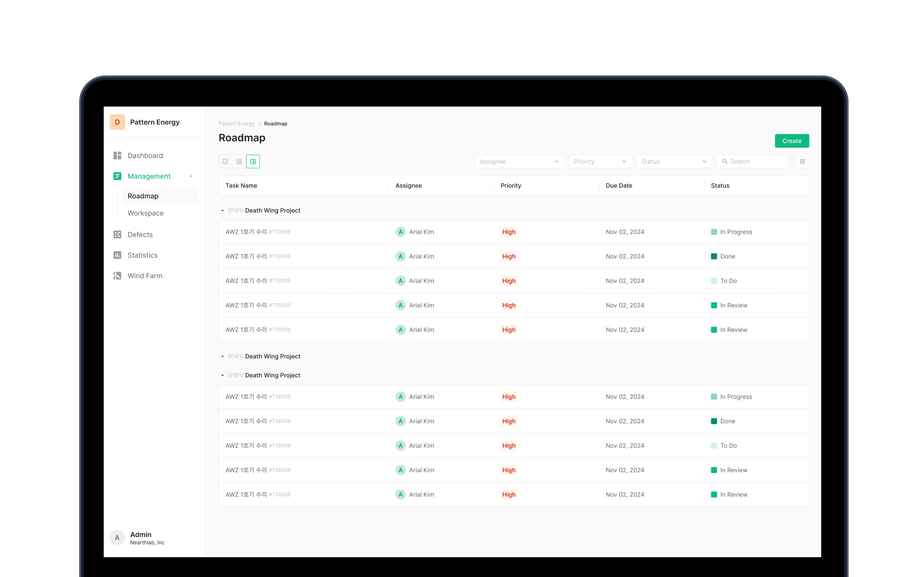Collapse the first Death Wing Project group
Viewport: 924px width, 577px height.
(222, 210)
